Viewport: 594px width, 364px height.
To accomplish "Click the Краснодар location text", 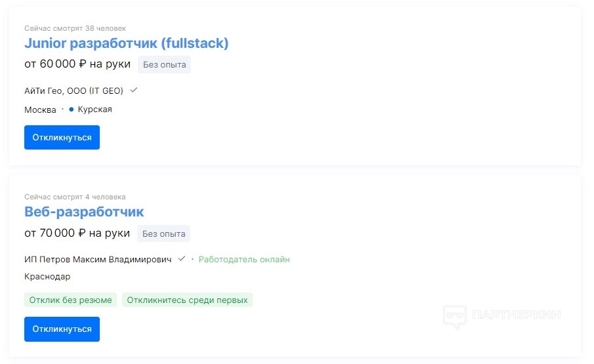I will coord(47,277).
